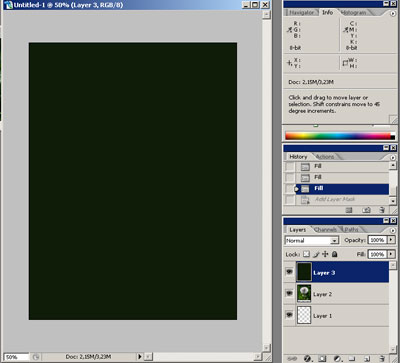
Task: Collapse the History palette with its minimize button
Action: (386, 147)
